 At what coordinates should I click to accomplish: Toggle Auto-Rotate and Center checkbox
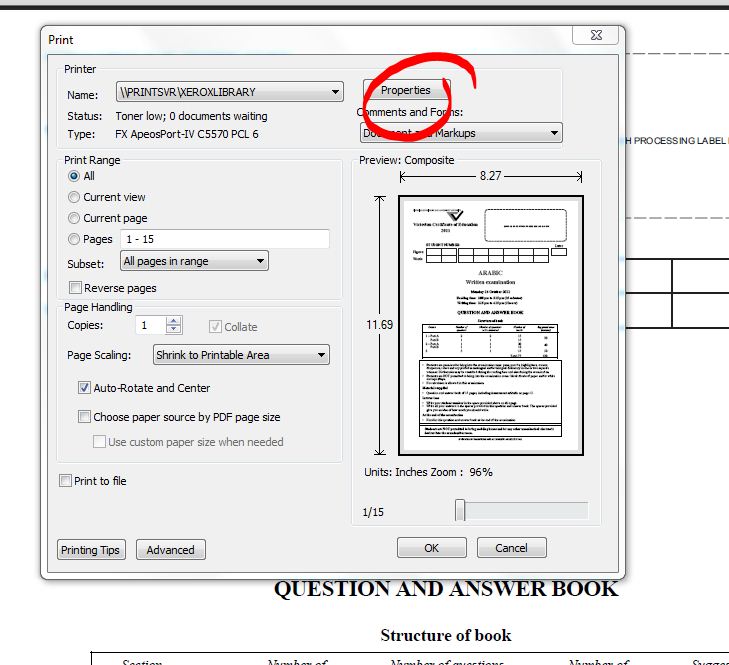(x=84, y=388)
